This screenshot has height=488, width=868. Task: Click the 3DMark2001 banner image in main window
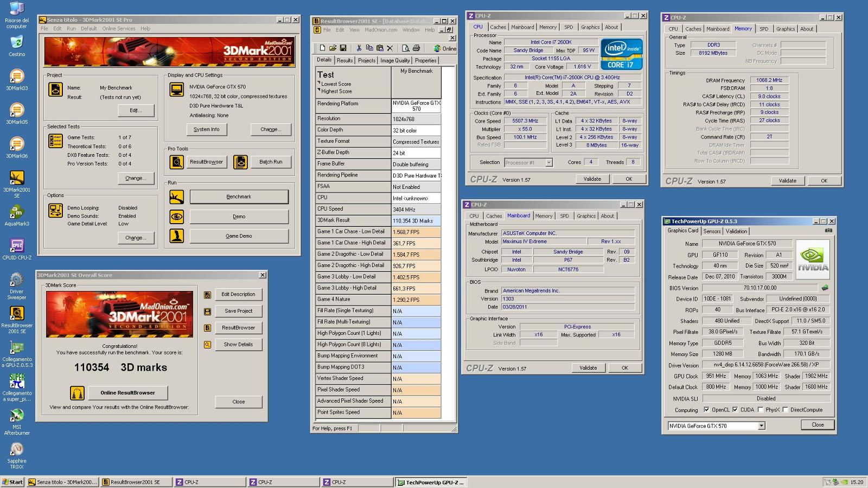pyautogui.click(x=169, y=52)
